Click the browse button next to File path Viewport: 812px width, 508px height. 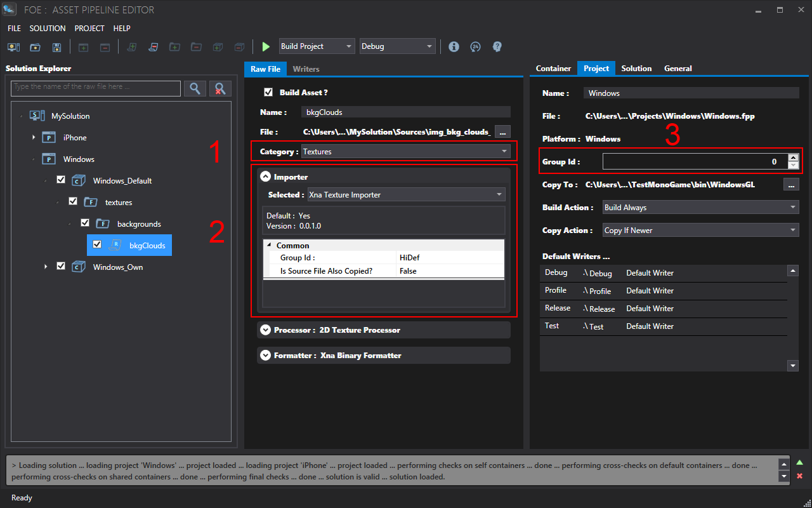coord(502,132)
